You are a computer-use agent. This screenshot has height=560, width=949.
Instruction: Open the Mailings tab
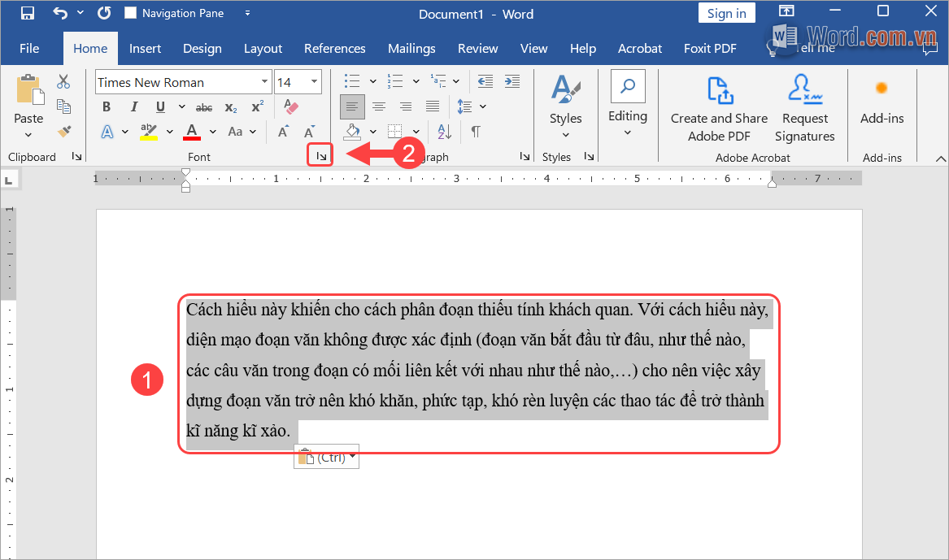411,49
